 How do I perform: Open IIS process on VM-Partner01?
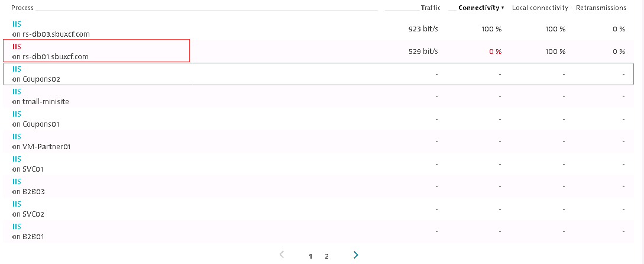pos(17,136)
